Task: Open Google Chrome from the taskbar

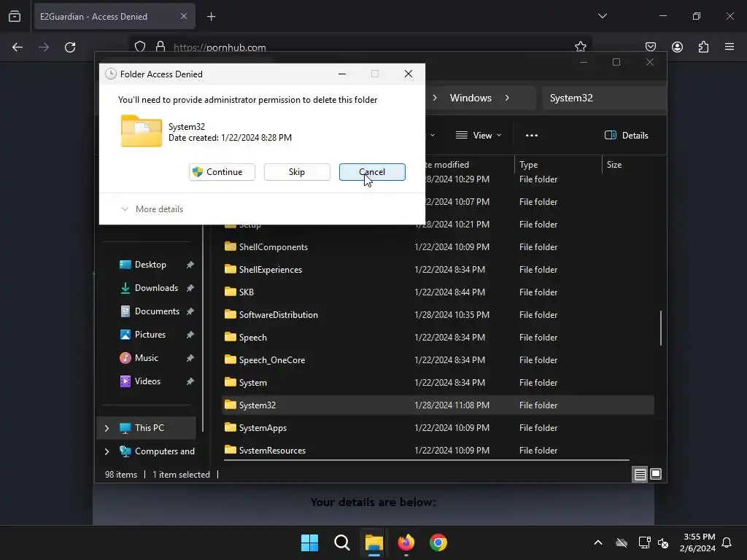Action: tap(438, 542)
